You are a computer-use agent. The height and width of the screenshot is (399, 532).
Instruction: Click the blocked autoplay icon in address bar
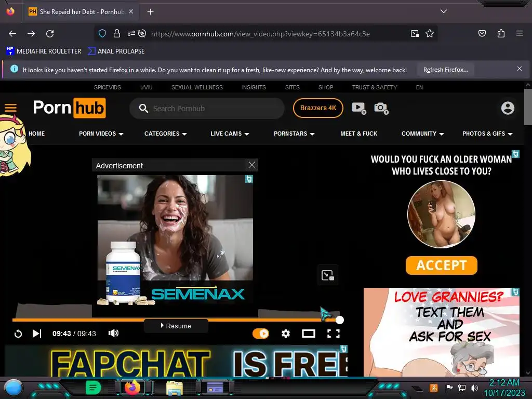click(x=142, y=33)
